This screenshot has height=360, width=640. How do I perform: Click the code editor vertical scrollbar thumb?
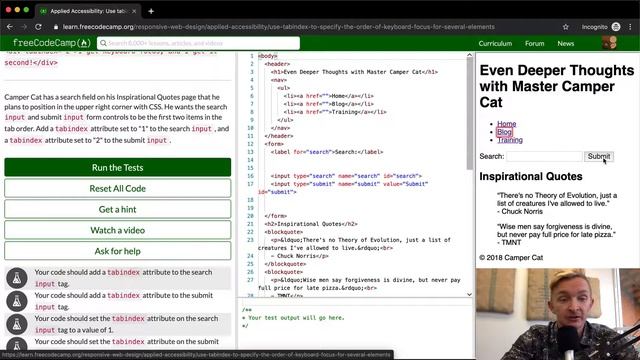click(x=469, y=113)
